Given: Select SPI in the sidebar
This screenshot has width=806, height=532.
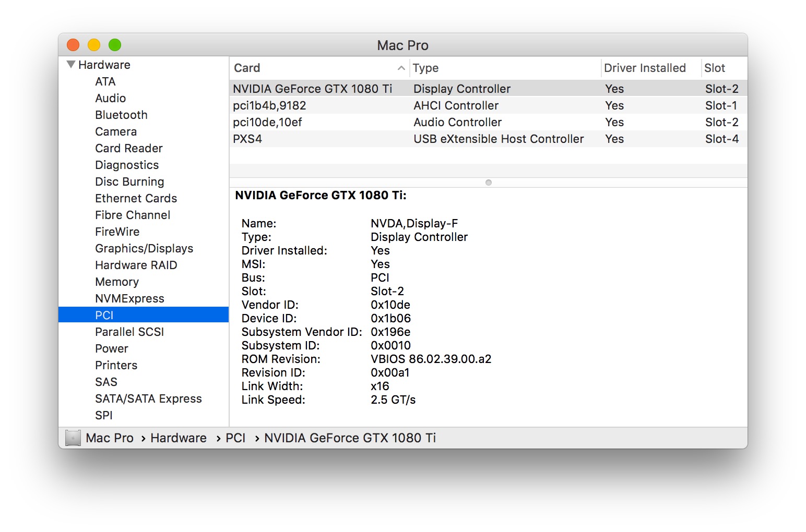Looking at the screenshot, I should pyautogui.click(x=104, y=415).
